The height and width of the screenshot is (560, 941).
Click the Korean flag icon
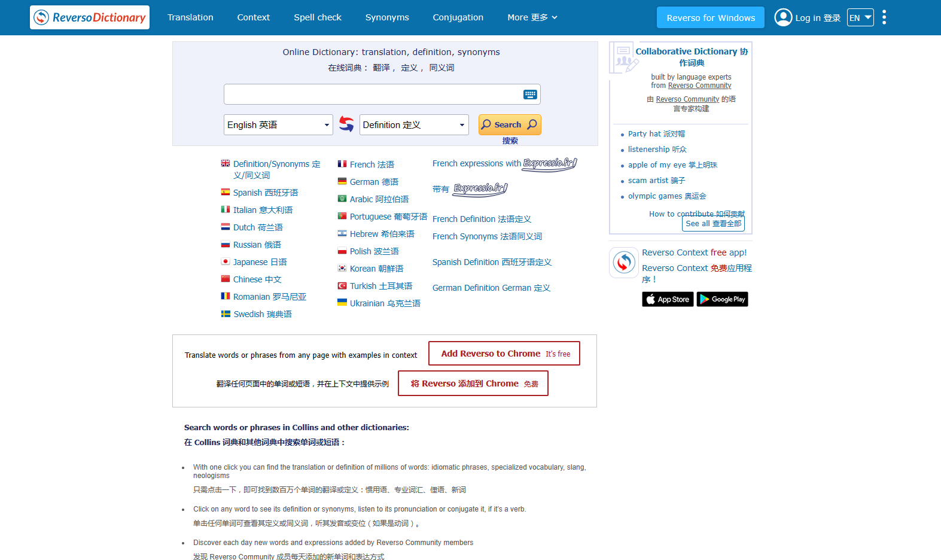(x=342, y=268)
